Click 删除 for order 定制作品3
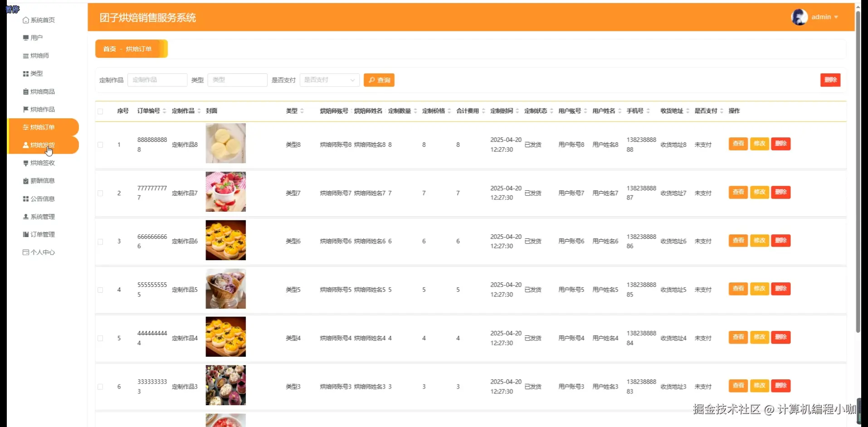This screenshot has width=868, height=427. point(781,386)
